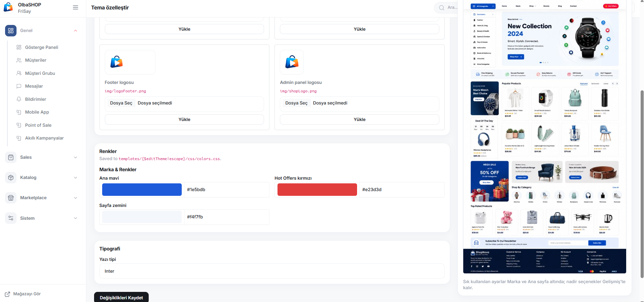
Task: Click the OlbaSHOP logo icon
Action: (x=8, y=7)
